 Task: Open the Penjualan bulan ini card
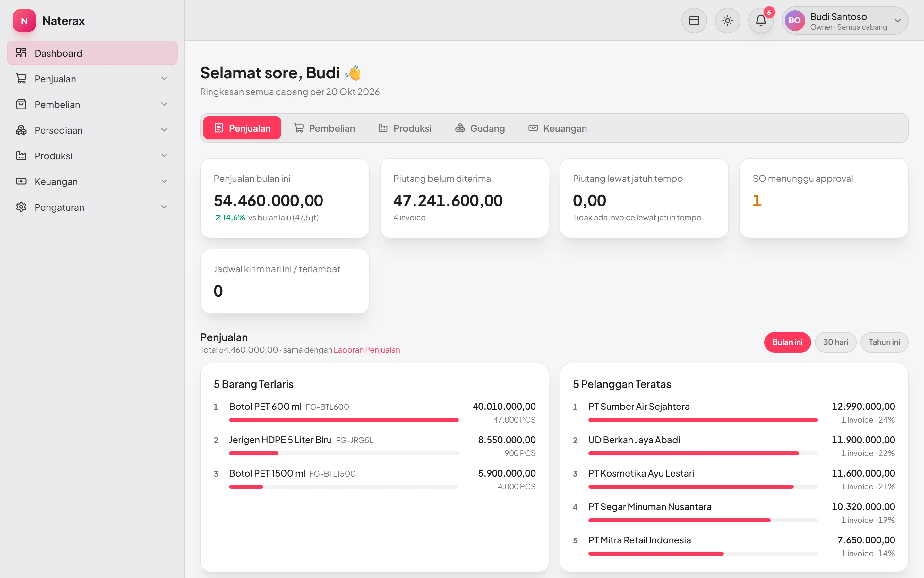click(285, 198)
